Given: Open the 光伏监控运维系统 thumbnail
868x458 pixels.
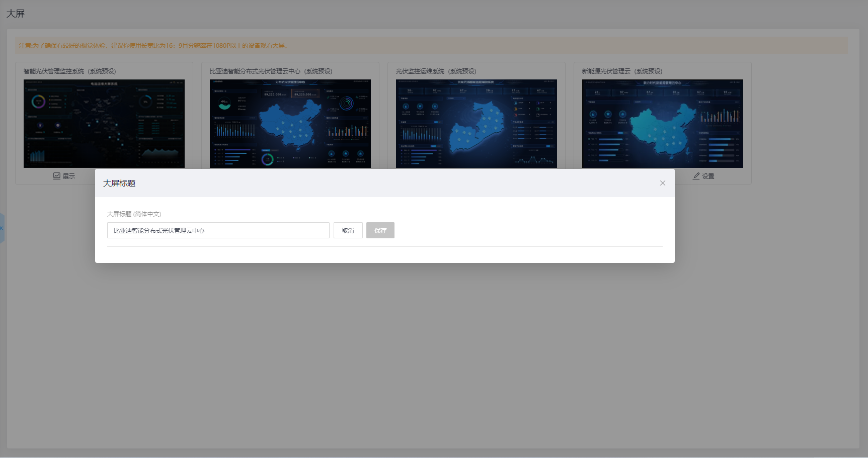Looking at the screenshot, I should (x=477, y=123).
